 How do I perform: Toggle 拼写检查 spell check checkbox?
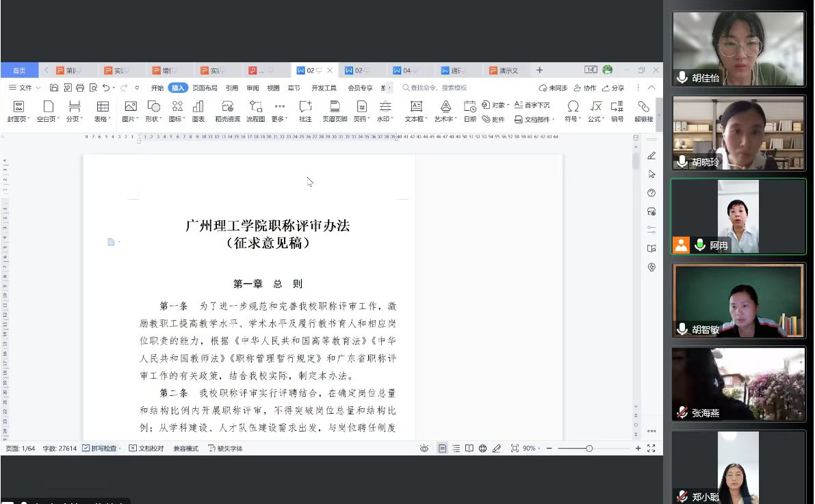[86, 449]
